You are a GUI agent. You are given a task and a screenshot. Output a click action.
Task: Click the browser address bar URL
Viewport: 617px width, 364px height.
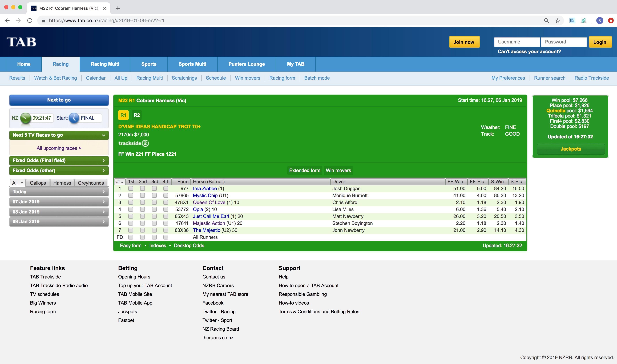tap(106, 21)
